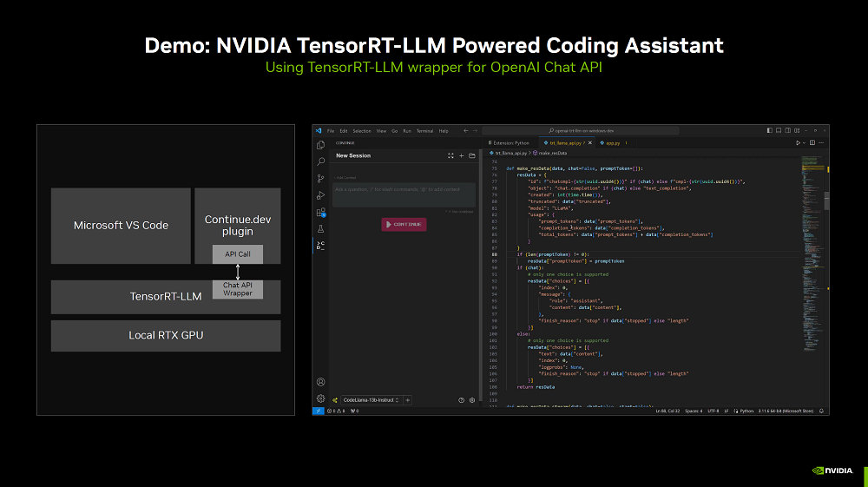The width and height of the screenshot is (868, 487).
Task: Click the notifications bell in status bar
Action: pos(821,411)
